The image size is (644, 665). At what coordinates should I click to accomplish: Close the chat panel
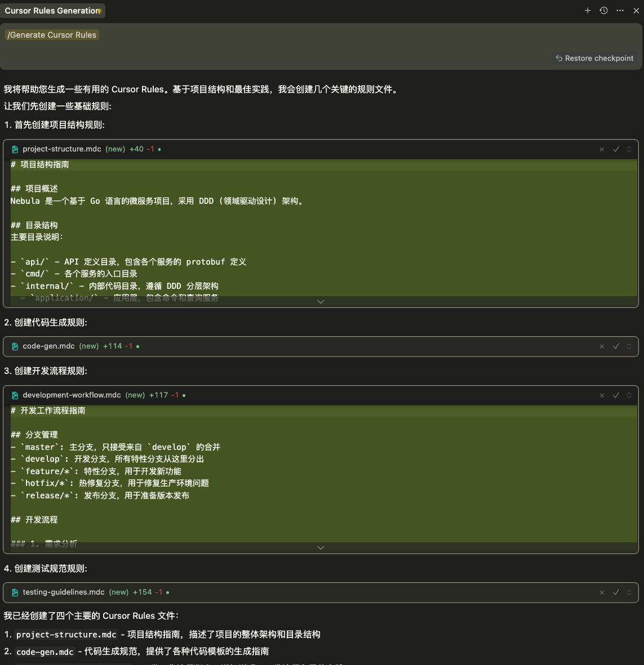pos(636,11)
